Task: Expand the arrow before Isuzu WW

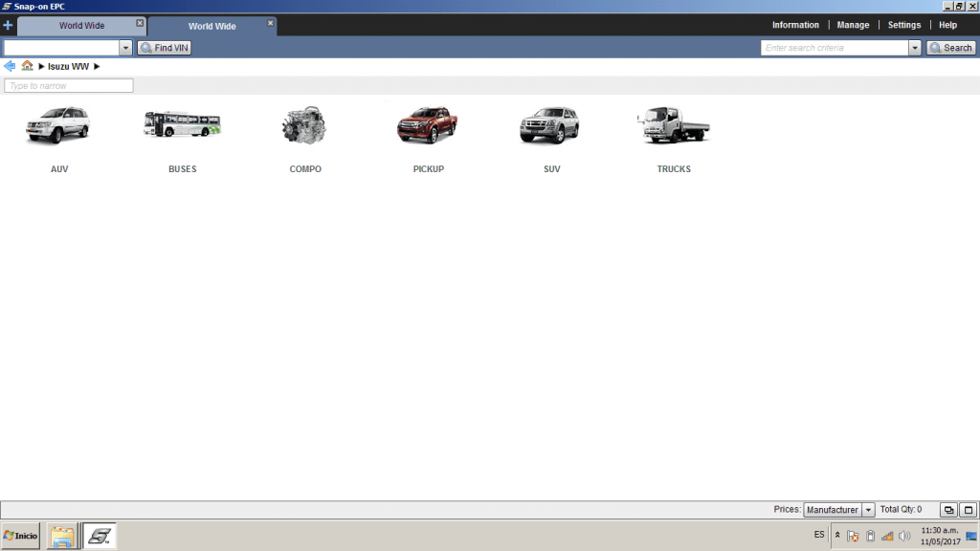Action: click(41, 66)
